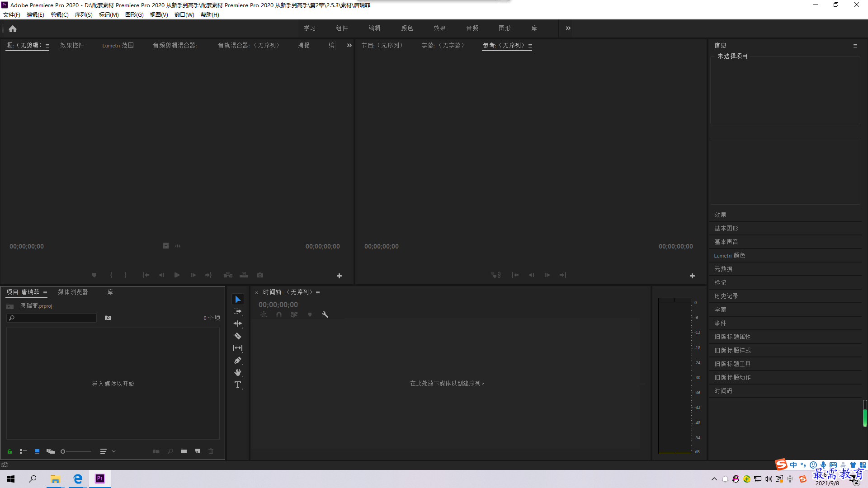868x488 pixels.
Task: Select the Ripple Edit tool
Action: point(238,324)
